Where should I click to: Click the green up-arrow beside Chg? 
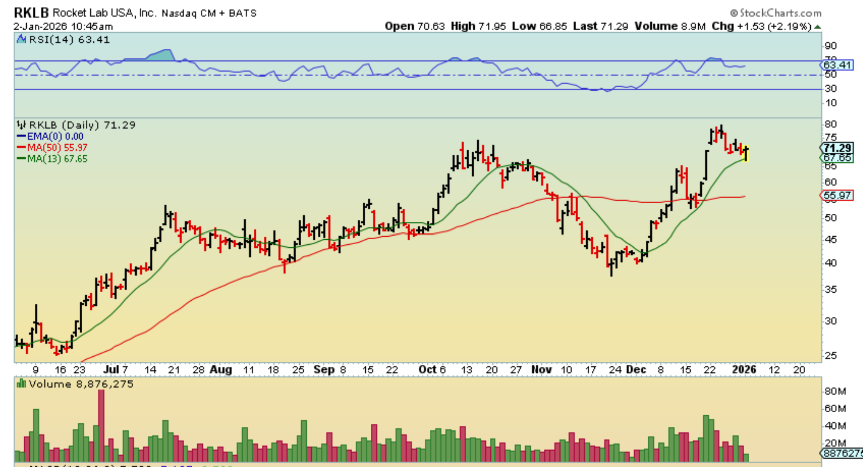pyautogui.click(x=818, y=27)
